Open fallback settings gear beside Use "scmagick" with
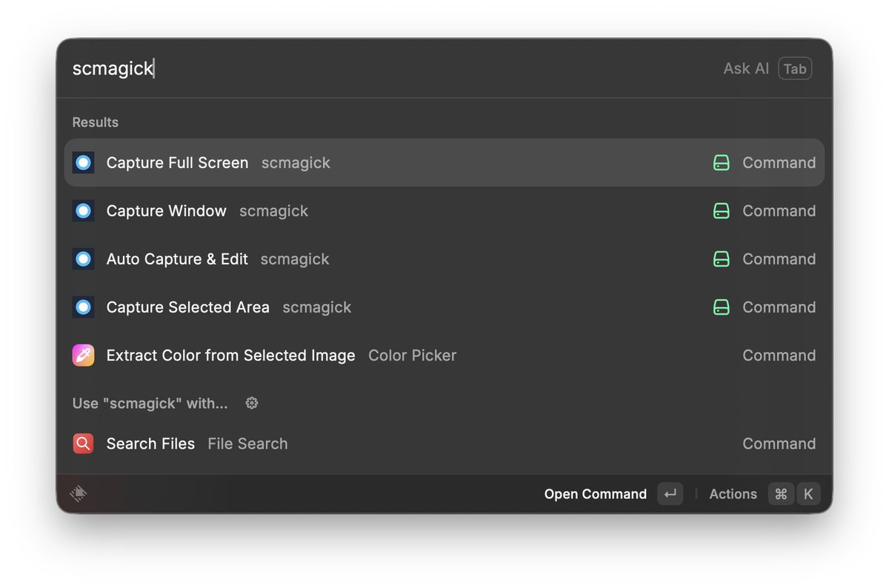Screen dimensions: 889x588 pyautogui.click(x=252, y=403)
